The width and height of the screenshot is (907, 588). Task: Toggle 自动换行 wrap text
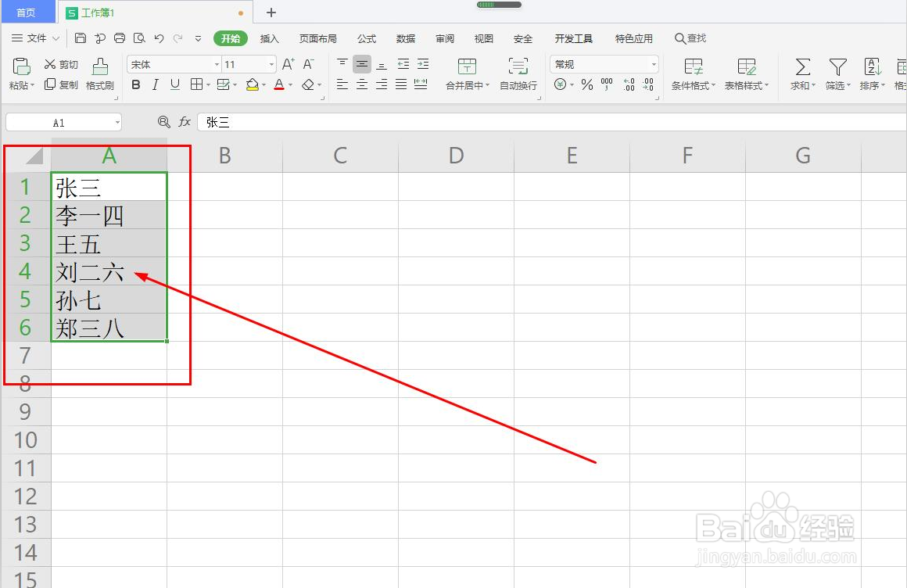[x=518, y=74]
